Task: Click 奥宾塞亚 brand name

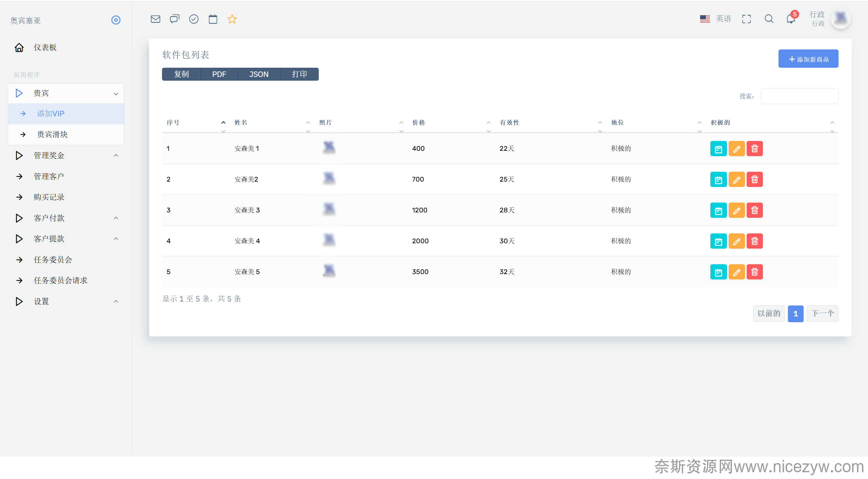Action: click(25, 21)
